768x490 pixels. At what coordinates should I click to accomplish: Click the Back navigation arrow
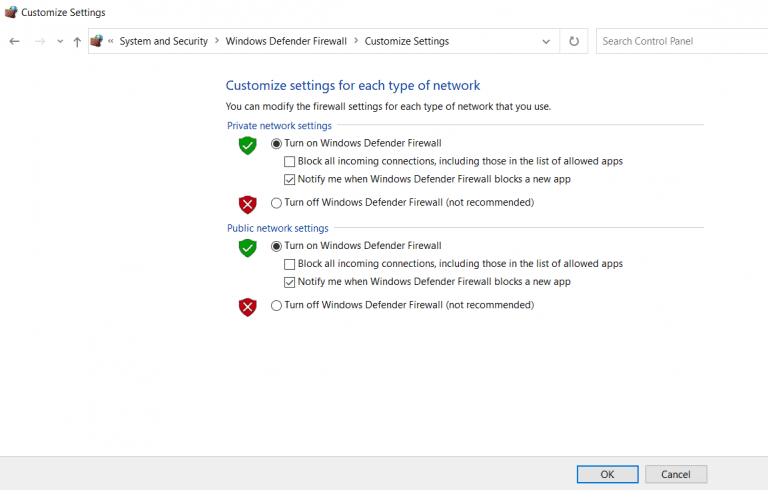coord(14,41)
